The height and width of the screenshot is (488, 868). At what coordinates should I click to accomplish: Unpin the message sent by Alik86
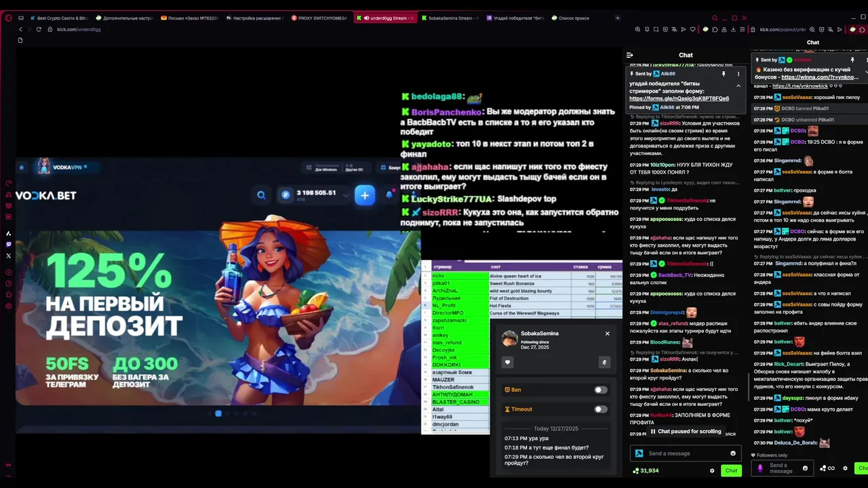coord(724,74)
